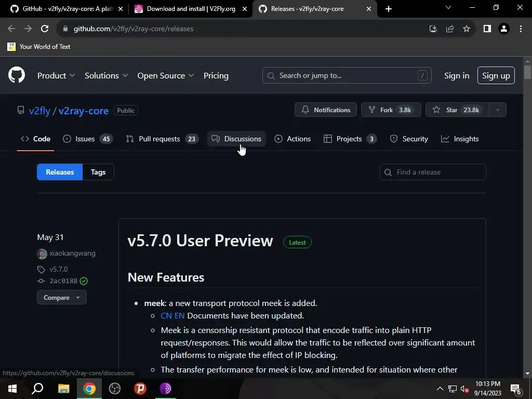Screen dimensions: 532x399
Task: Click the Latest release badge
Action: (297, 242)
